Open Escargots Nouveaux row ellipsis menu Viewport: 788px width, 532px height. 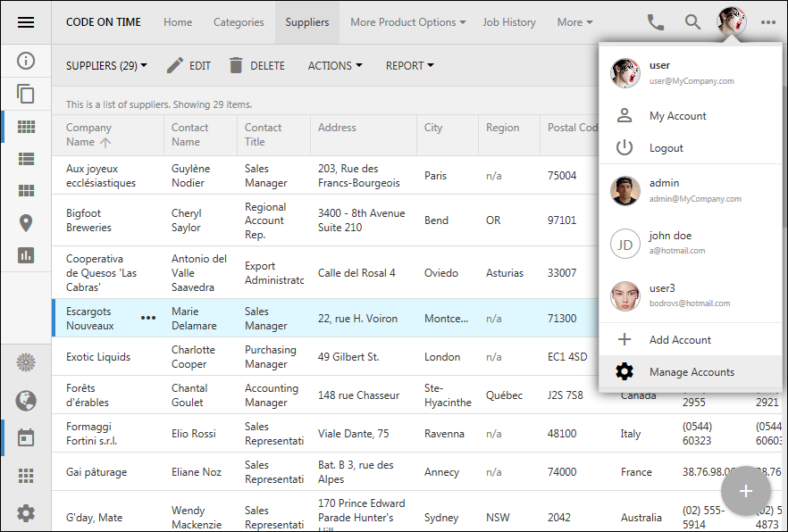[148, 318]
